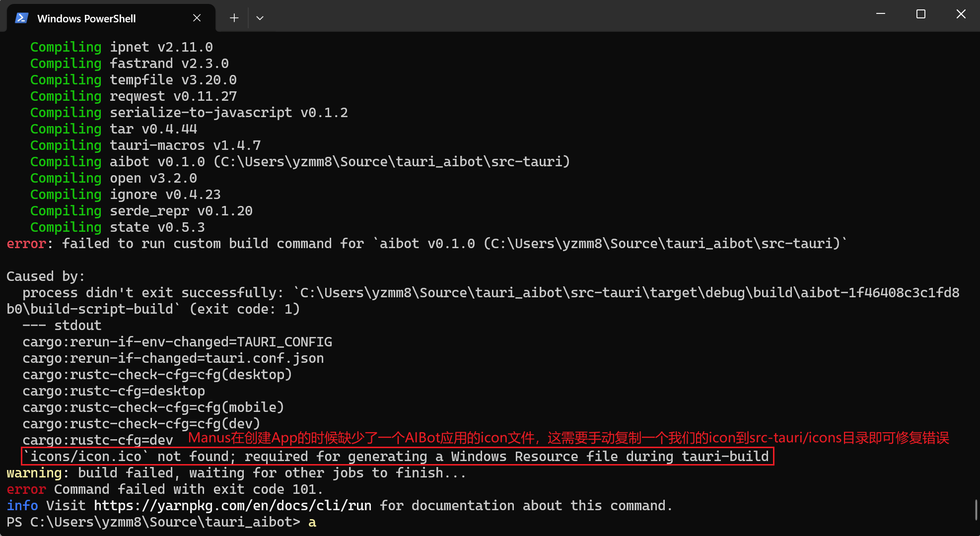The image size is (980, 536).
Task: Select the Windows PowerShell tab title
Action: [x=86, y=18]
